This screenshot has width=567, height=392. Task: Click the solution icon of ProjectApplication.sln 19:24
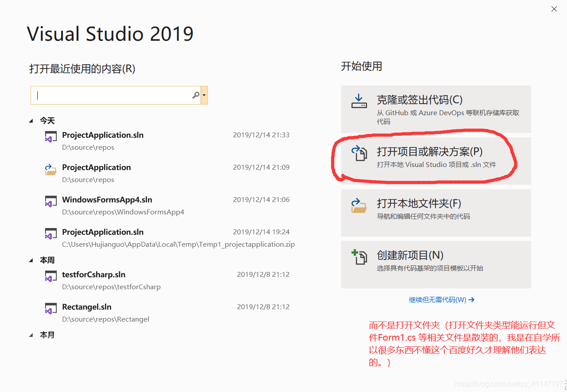(50, 233)
